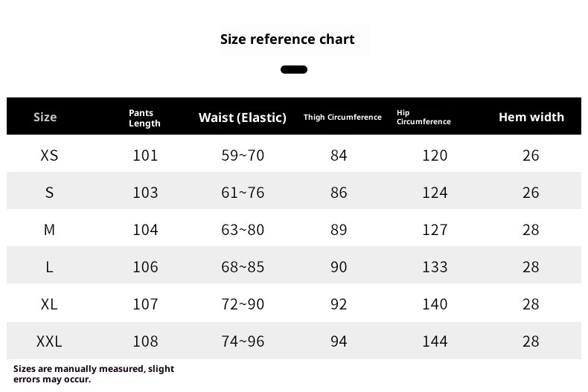Click waist range 72~90
Image resolution: width=588 pixels, height=392 pixels.
pyautogui.click(x=243, y=304)
